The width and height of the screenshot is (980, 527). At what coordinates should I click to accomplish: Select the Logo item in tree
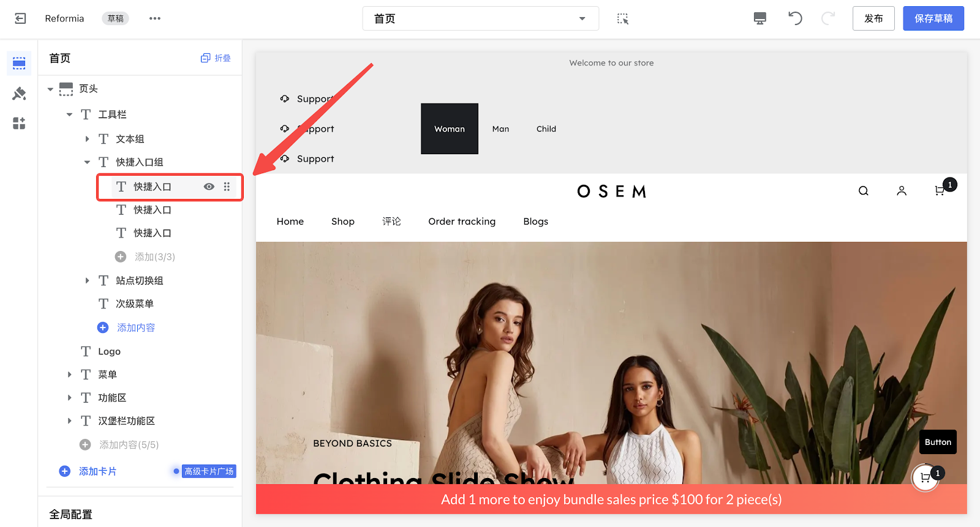pos(110,351)
